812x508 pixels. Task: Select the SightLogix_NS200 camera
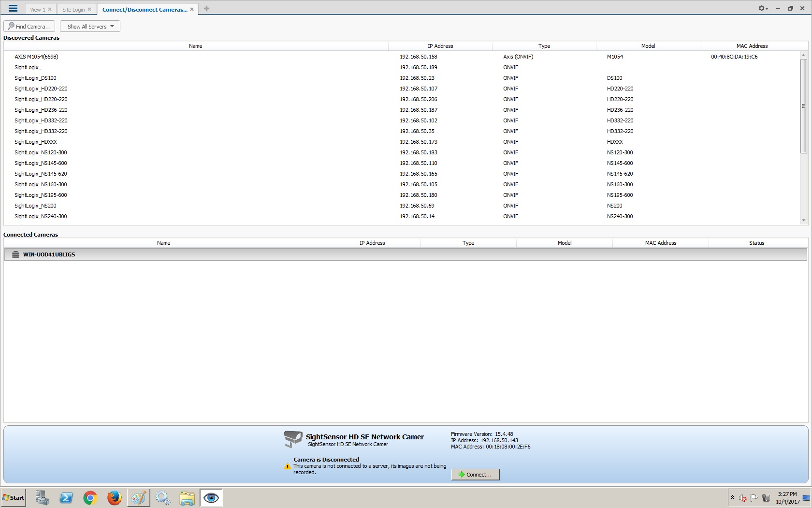click(x=402, y=206)
